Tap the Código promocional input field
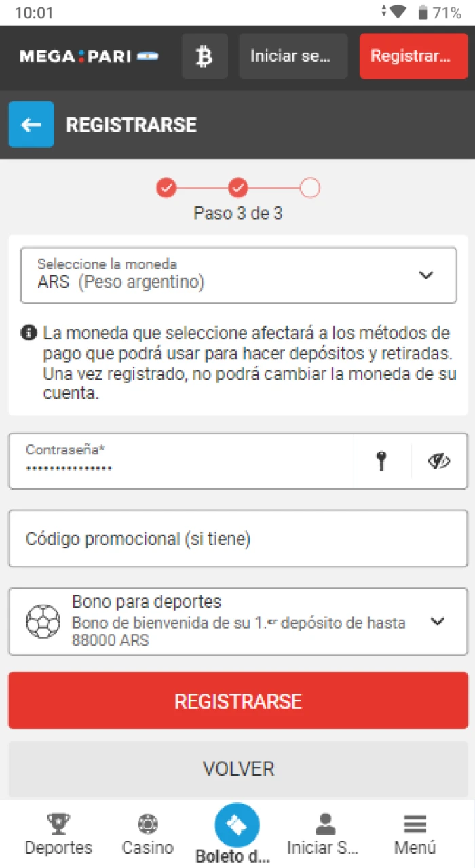The image size is (475, 868). [237, 538]
